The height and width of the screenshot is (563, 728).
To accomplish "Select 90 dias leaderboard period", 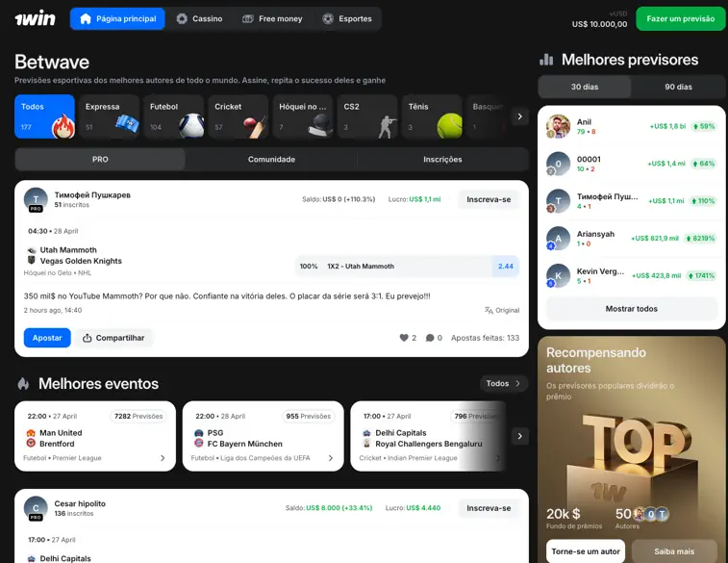I will (x=678, y=87).
